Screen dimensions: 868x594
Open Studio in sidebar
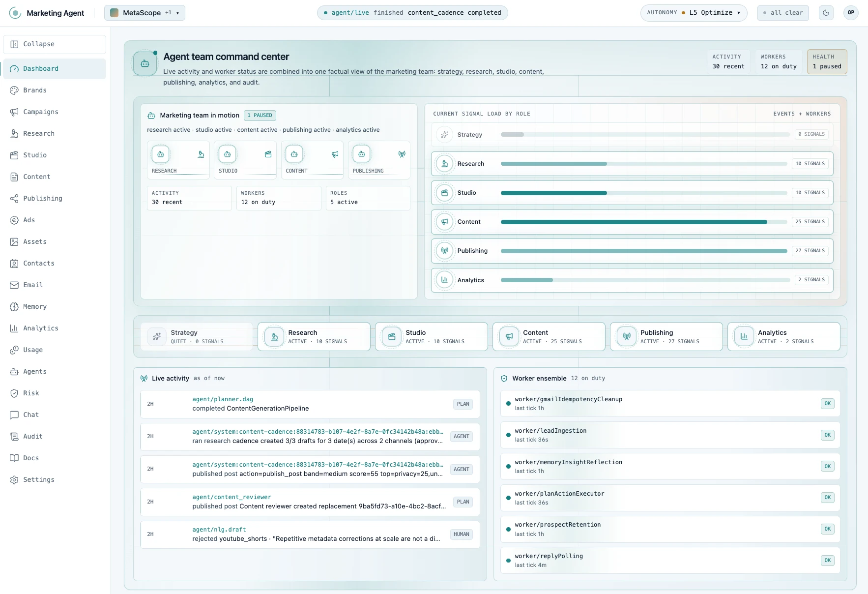point(55,155)
